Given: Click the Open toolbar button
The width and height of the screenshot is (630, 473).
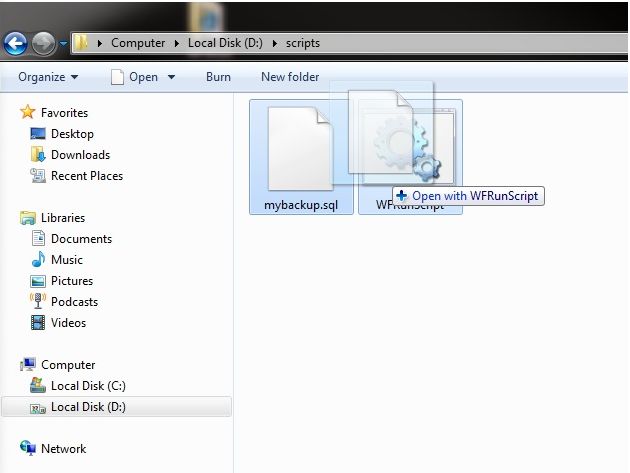Looking at the screenshot, I should point(143,77).
